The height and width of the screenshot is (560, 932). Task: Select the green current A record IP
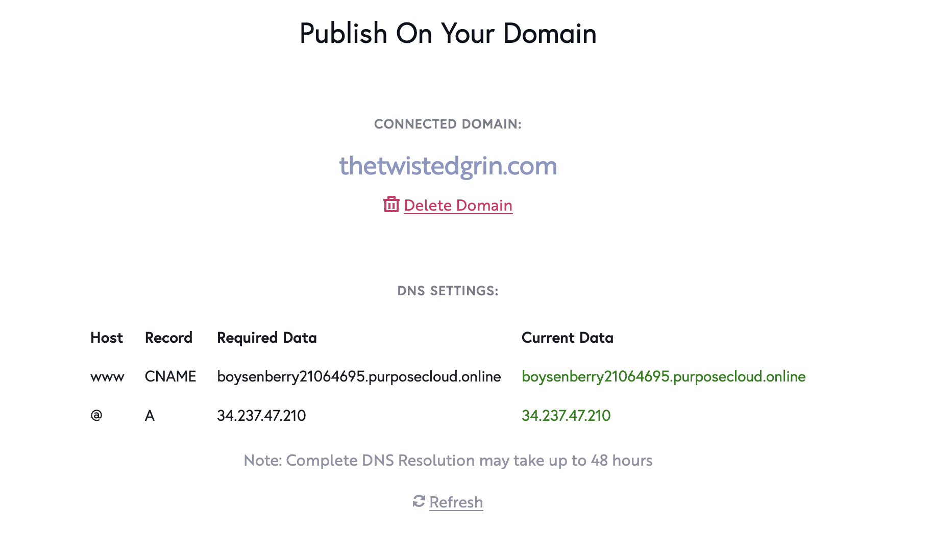(566, 415)
